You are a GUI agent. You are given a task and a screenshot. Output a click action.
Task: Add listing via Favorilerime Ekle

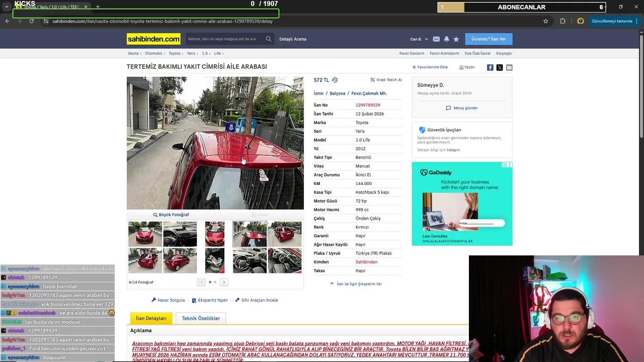(x=430, y=67)
